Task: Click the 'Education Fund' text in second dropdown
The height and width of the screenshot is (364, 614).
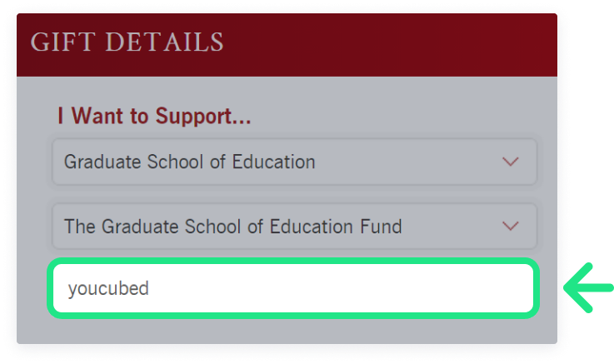Action: 336,227
